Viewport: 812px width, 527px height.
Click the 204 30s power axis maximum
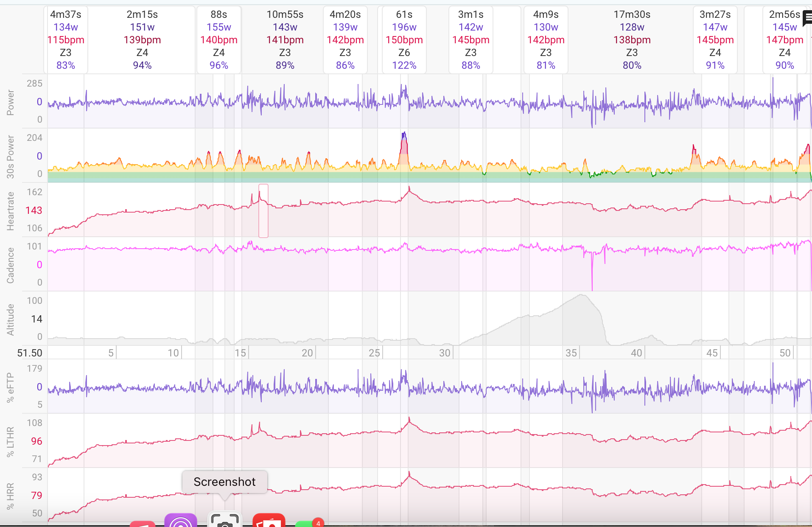pos(34,138)
